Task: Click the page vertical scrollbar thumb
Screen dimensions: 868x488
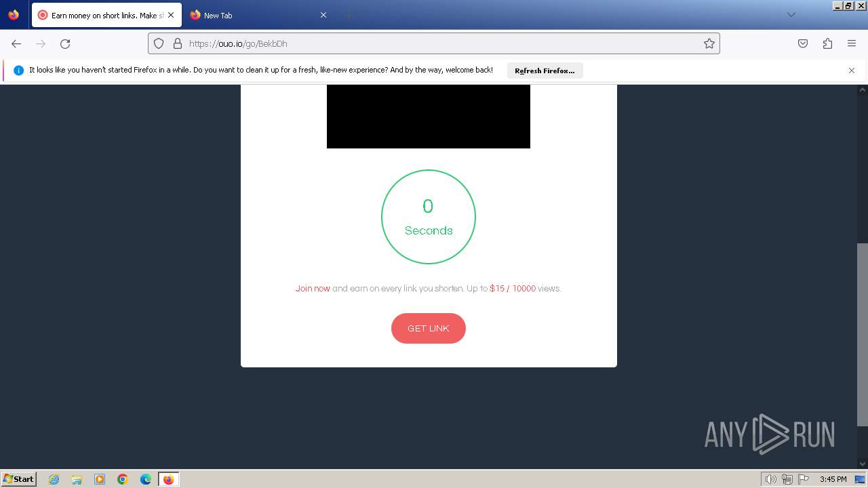Action: (x=863, y=335)
